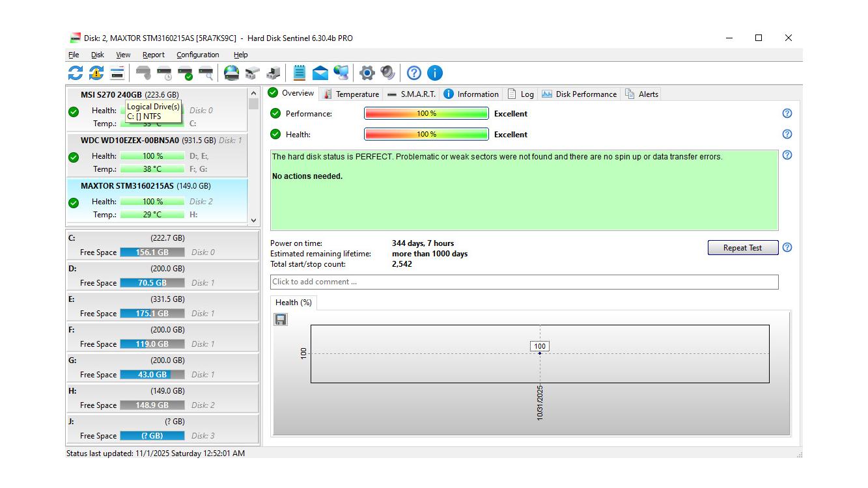This screenshot has width=868, height=488.
Task: Open the Configuration menu
Action: [197, 55]
